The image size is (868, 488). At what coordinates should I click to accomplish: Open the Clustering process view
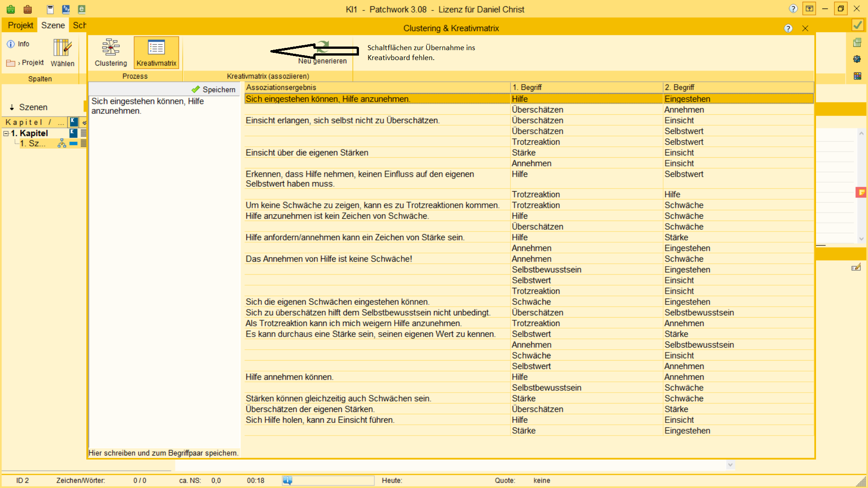pyautogui.click(x=111, y=53)
